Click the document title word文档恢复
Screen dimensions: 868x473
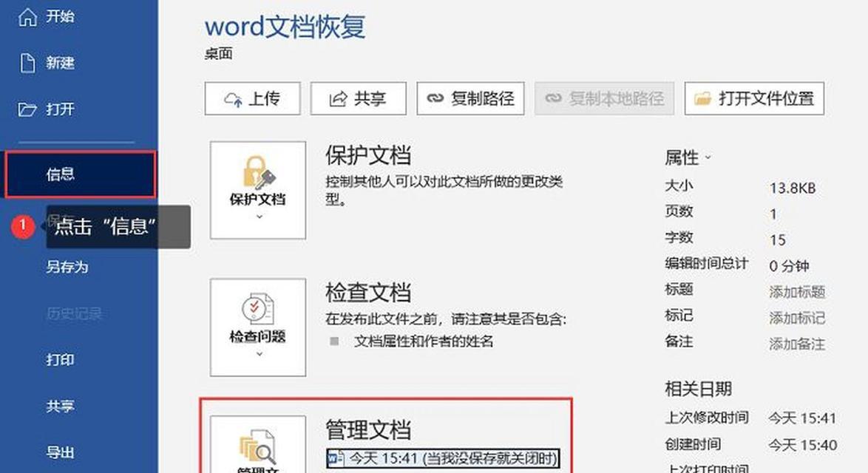285,27
